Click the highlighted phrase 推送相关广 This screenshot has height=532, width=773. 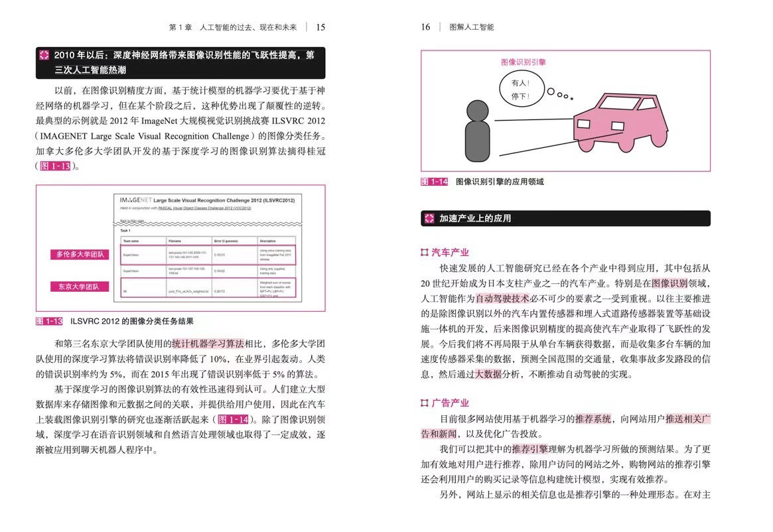coord(687,419)
